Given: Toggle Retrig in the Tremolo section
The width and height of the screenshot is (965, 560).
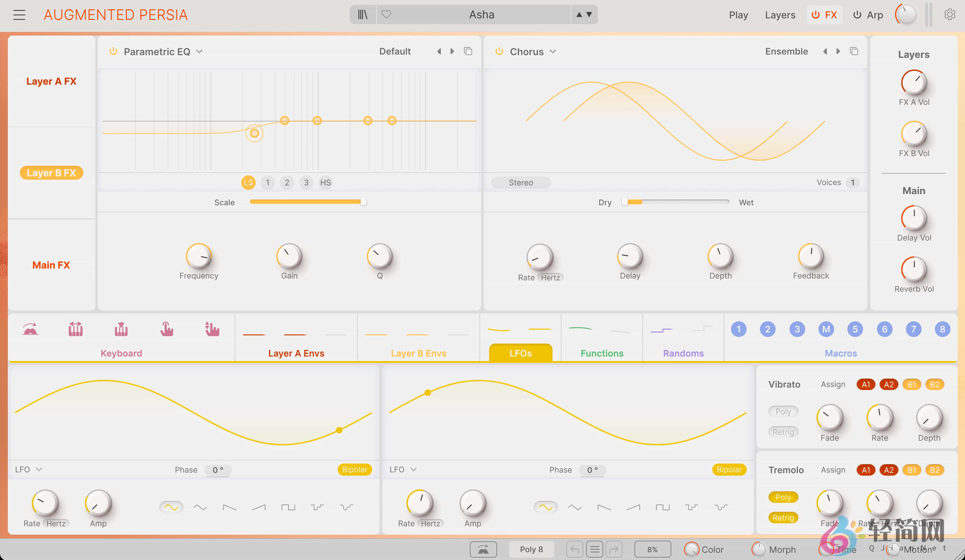Looking at the screenshot, I should pyautogui.click(x=783, y=518).
